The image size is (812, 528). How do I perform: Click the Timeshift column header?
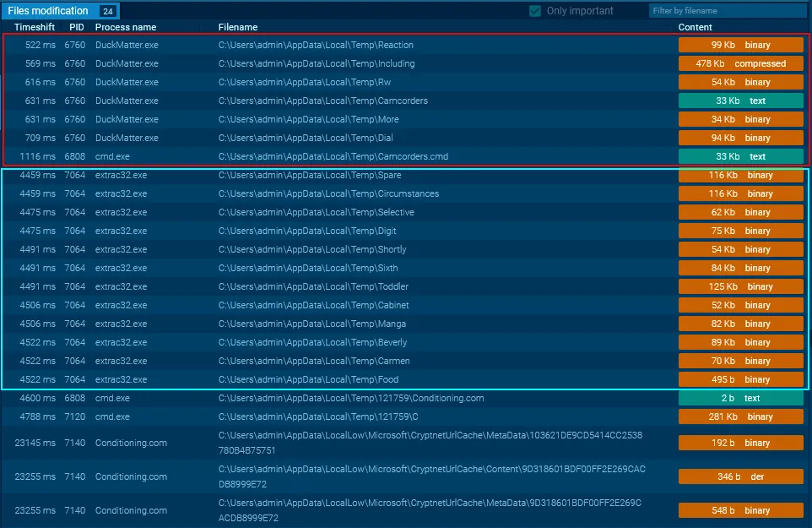coord(35,28)
